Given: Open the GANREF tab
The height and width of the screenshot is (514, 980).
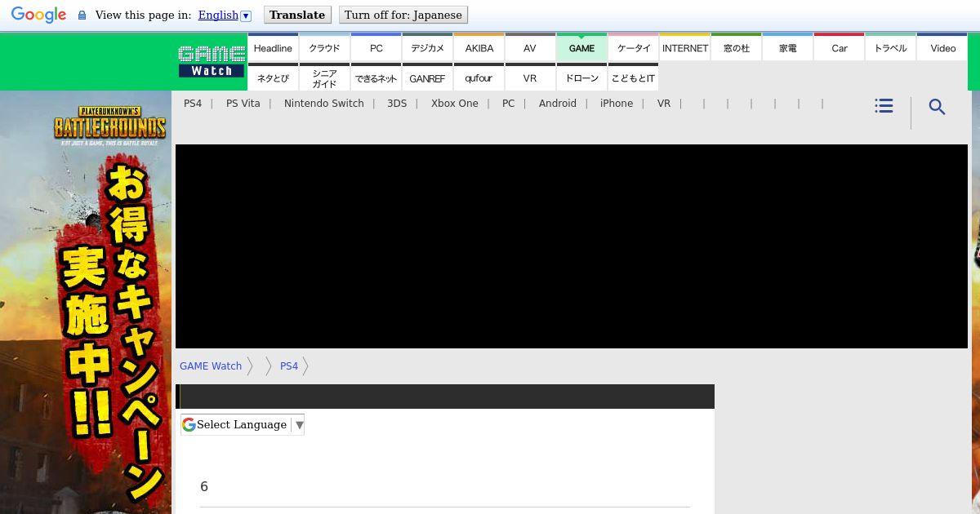Looking at the screenshot, I should pos(427,77).
